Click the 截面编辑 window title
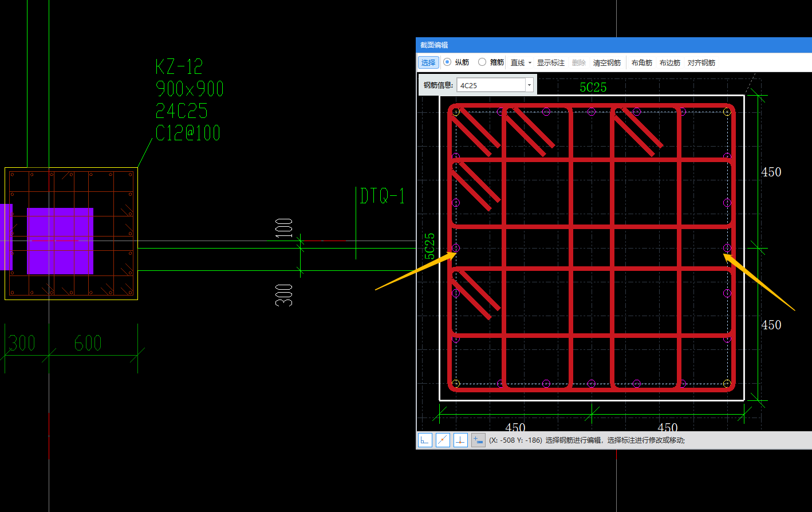Screen dimensions: 812x512 coord(434,45)
